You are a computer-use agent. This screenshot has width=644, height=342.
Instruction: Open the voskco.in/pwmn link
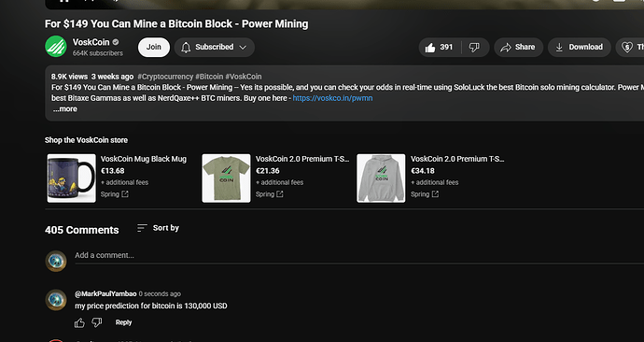coord(332,98)
